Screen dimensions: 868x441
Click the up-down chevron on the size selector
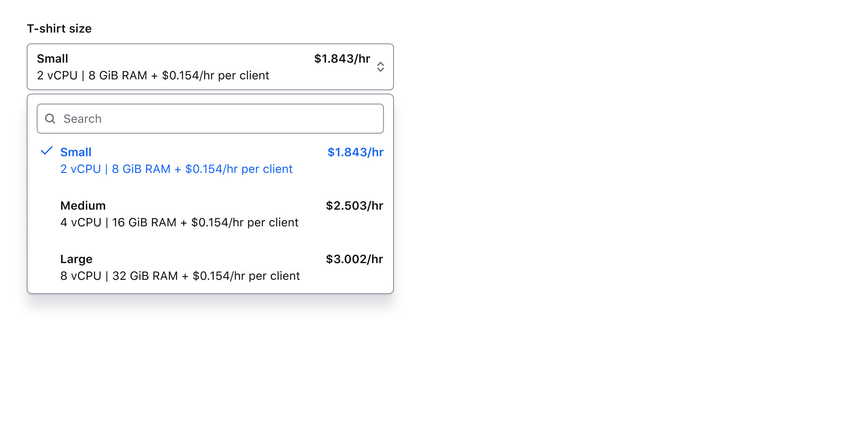pos(381,67)
